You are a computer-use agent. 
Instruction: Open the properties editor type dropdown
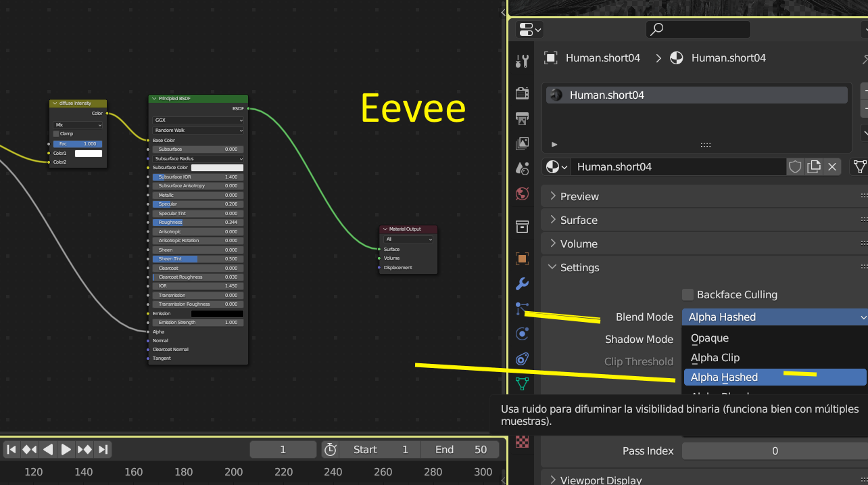coord(529,30)
